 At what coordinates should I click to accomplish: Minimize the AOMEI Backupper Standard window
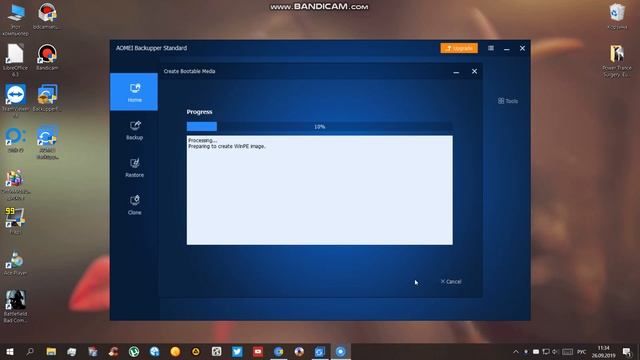(507, 49)
